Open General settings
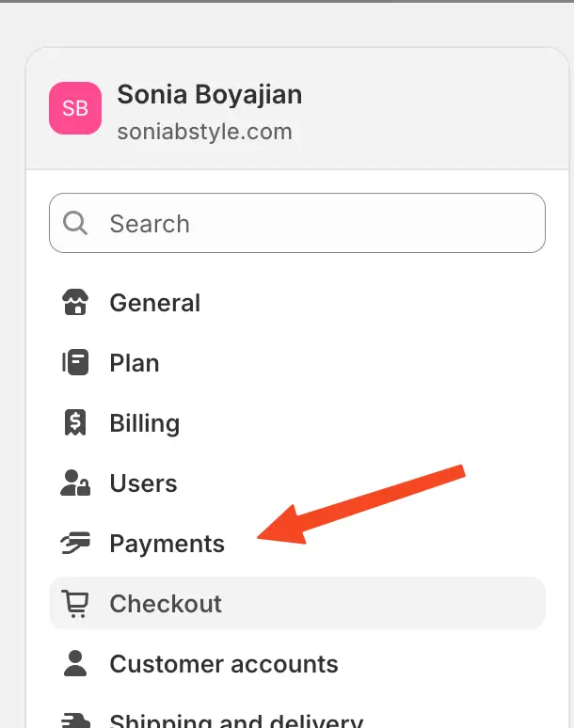The height and width of the screenshot is (728, 574). 155,303
